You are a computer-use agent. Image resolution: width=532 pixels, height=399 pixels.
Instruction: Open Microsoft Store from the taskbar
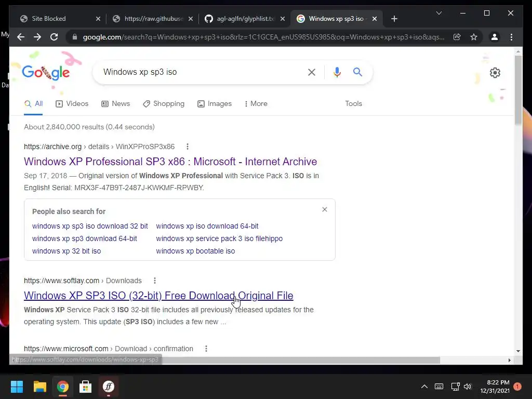pos(86,387)
